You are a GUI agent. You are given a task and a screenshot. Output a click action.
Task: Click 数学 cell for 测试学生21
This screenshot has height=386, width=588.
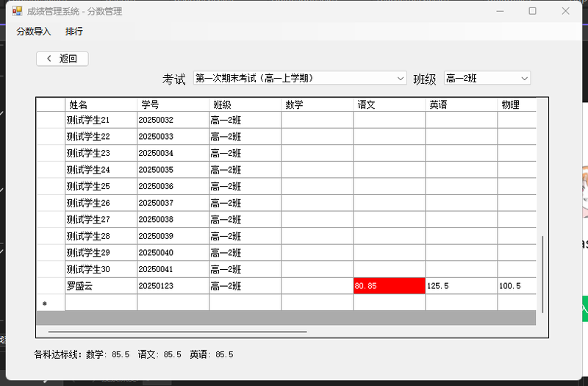(318, 120)
